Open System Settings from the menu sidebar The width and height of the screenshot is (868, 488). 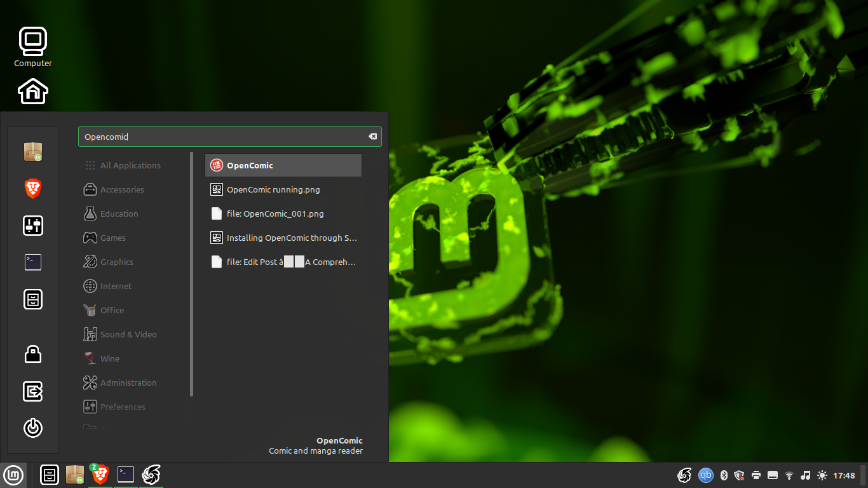33,226
